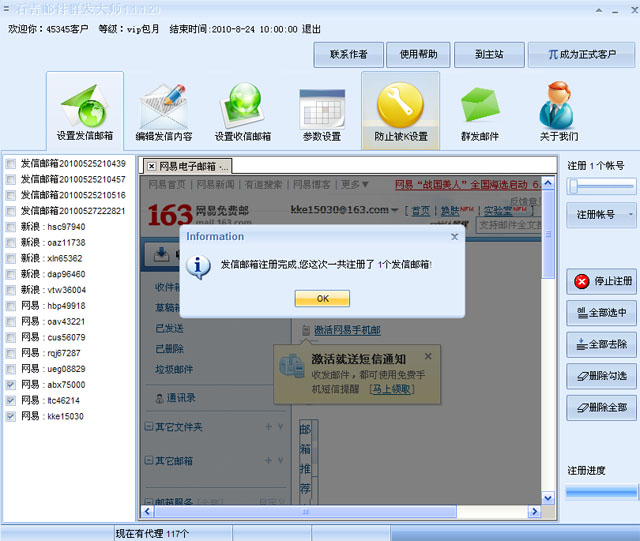The height and width of the screenshot is (541, 640).
Task: Open the 设置收信邮箱 section
Action: [x=243, y=111]
